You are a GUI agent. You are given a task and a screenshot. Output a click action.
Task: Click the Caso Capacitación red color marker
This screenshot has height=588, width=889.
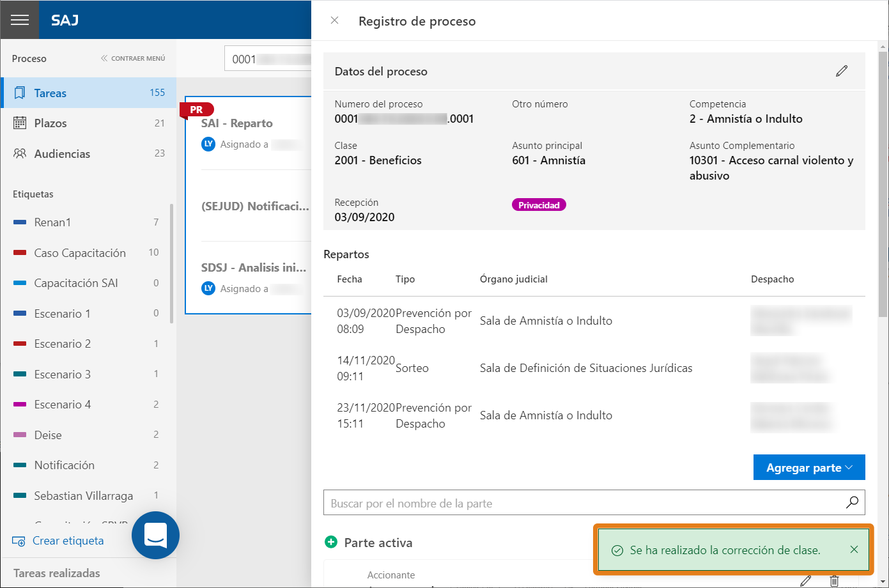click(x=20, y=252)
